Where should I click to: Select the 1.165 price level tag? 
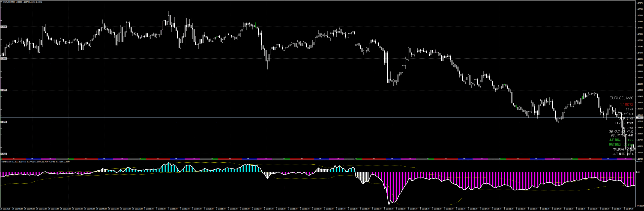coord(4,90)
